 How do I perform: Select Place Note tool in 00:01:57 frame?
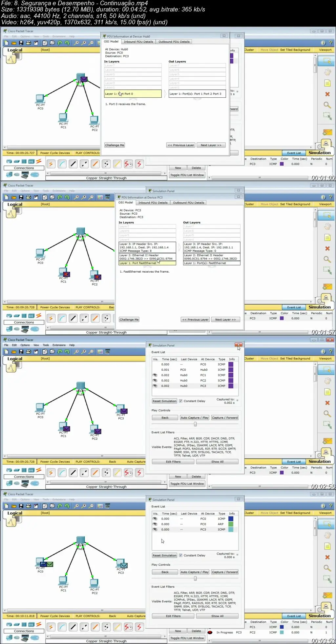click(x=327, y=238)
